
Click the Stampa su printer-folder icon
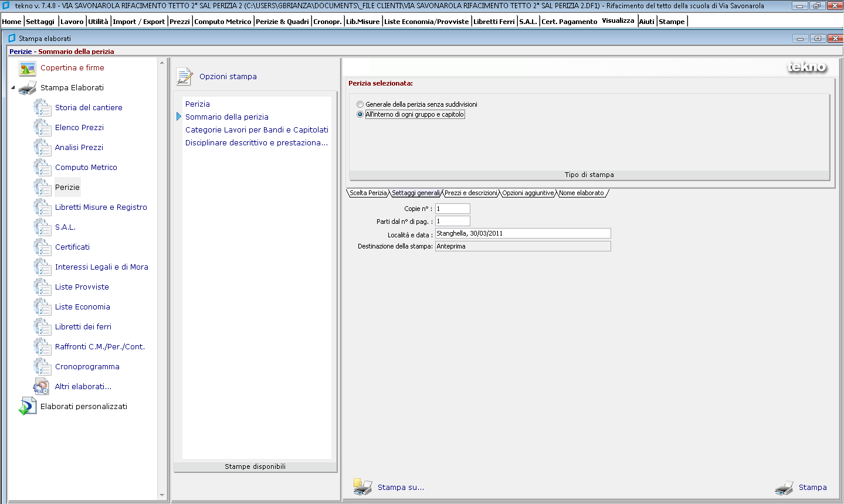click(362, 487)
